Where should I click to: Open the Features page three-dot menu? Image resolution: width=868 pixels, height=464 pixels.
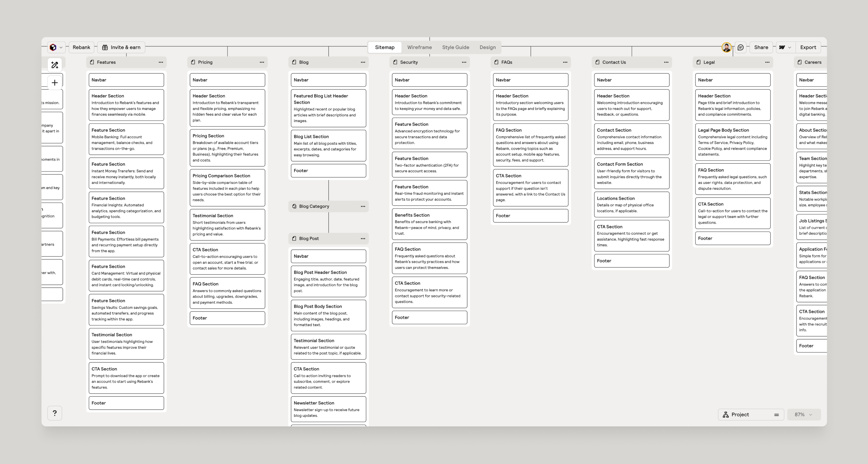tap(161, 62)
